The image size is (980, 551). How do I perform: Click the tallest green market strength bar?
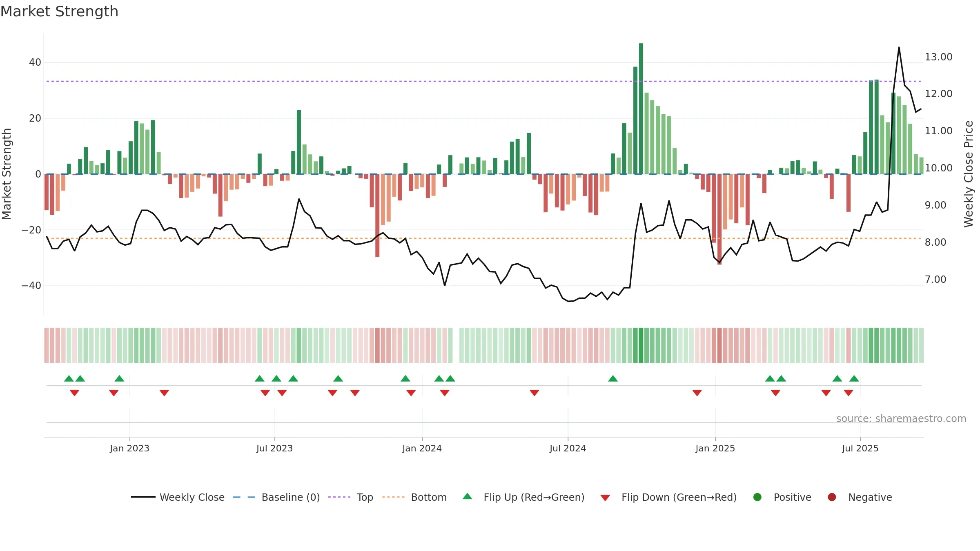point(641,109)
